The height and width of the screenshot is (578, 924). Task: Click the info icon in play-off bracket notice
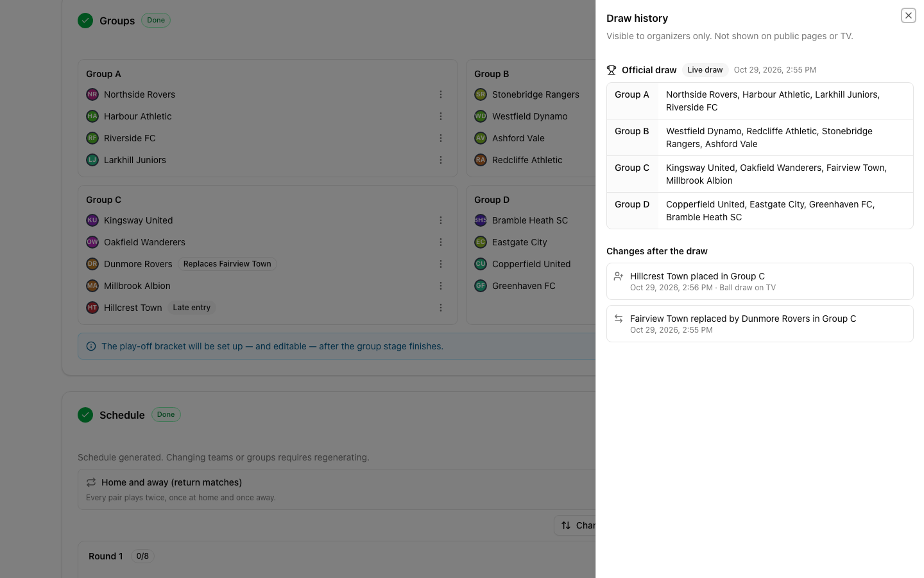point(91,346)
